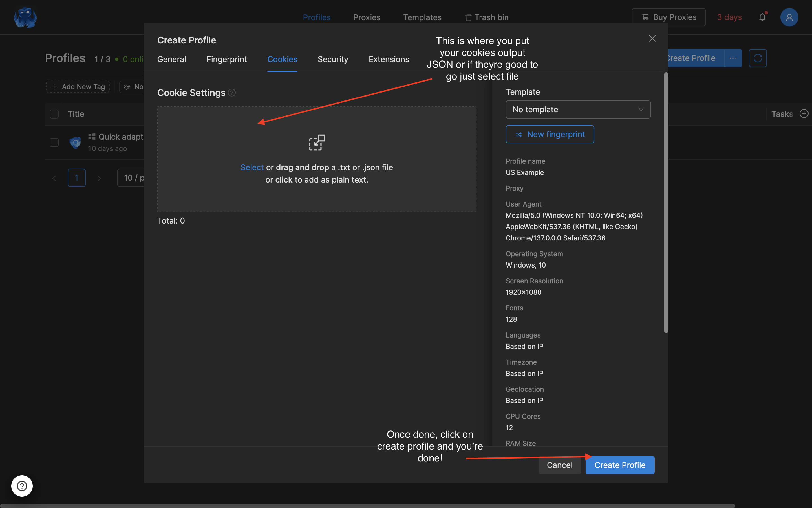Click the Total: 0 cookie count
Viewport: 812px width, 508px height.
[x=171, y=221]
